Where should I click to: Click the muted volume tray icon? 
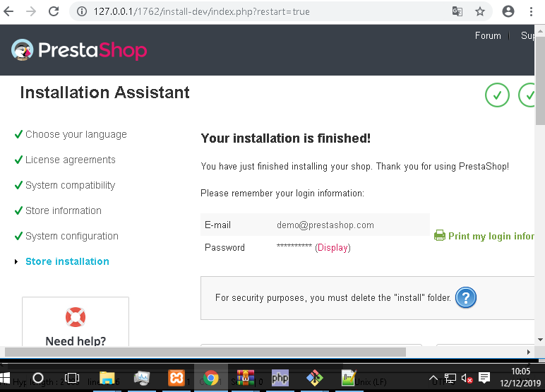pyautogui.click(x=467, y=378)
